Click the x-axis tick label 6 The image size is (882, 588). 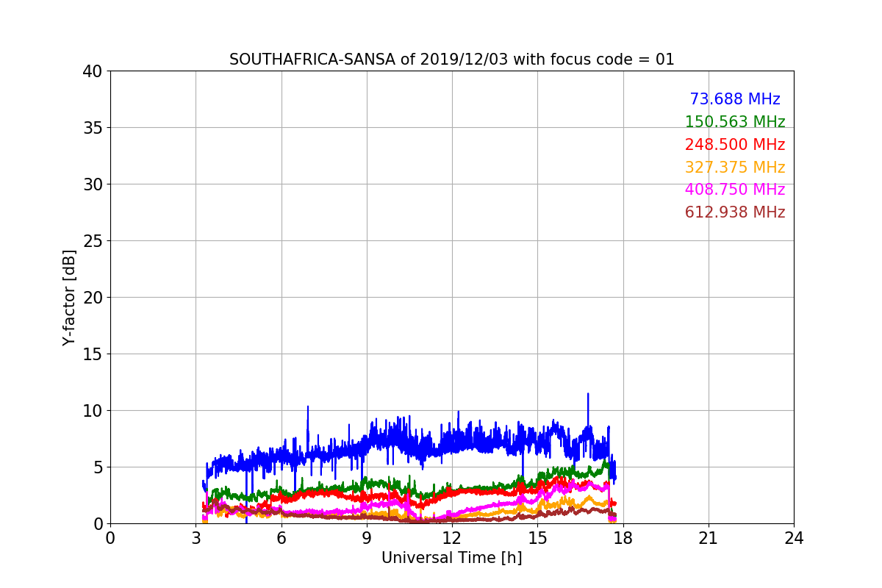[281, 538]
